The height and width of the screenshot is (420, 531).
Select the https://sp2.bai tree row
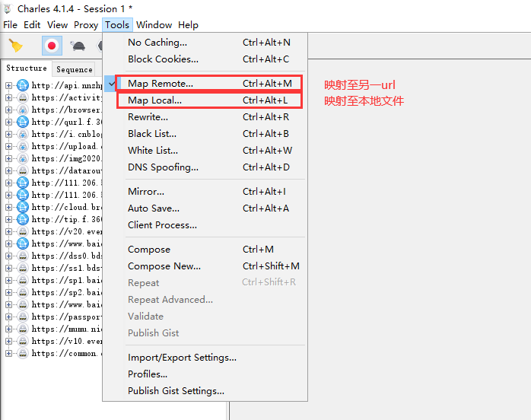coord(67,293)
